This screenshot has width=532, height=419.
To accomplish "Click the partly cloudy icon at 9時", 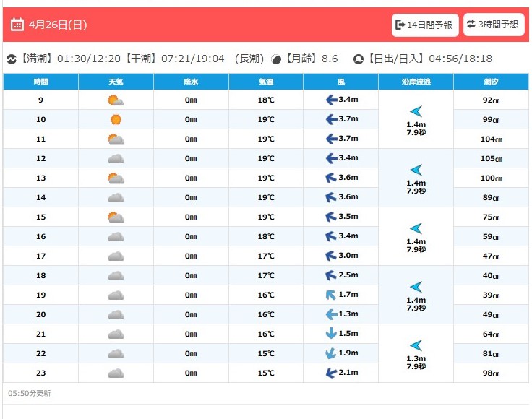I will (x=116, y=100).
